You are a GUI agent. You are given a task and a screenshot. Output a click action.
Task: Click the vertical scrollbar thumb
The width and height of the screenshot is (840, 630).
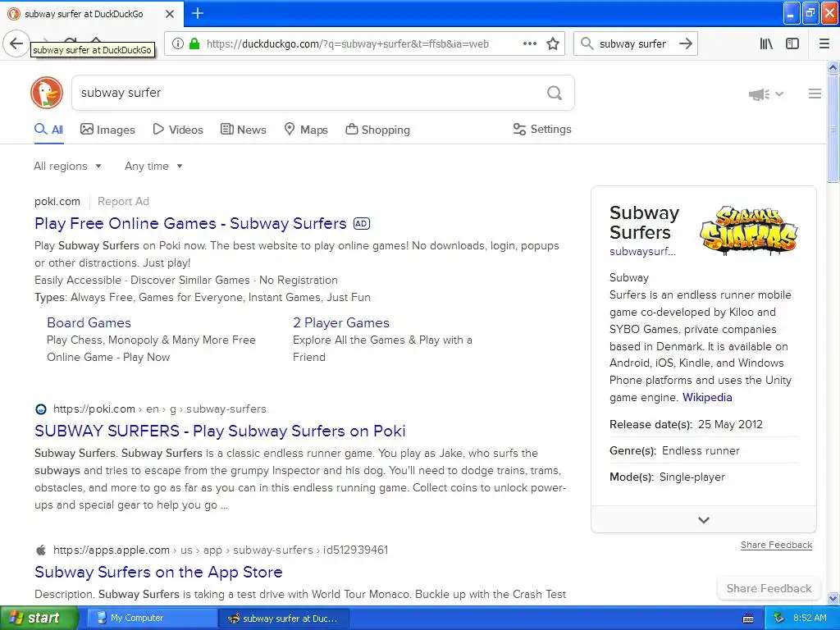tap(833, 129)
